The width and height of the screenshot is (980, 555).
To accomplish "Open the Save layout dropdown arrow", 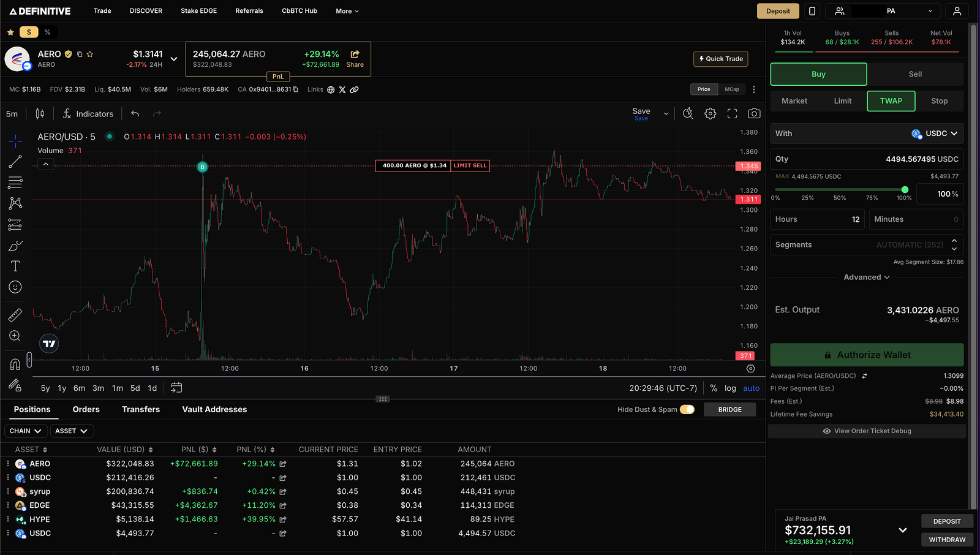I will [666, 114].
